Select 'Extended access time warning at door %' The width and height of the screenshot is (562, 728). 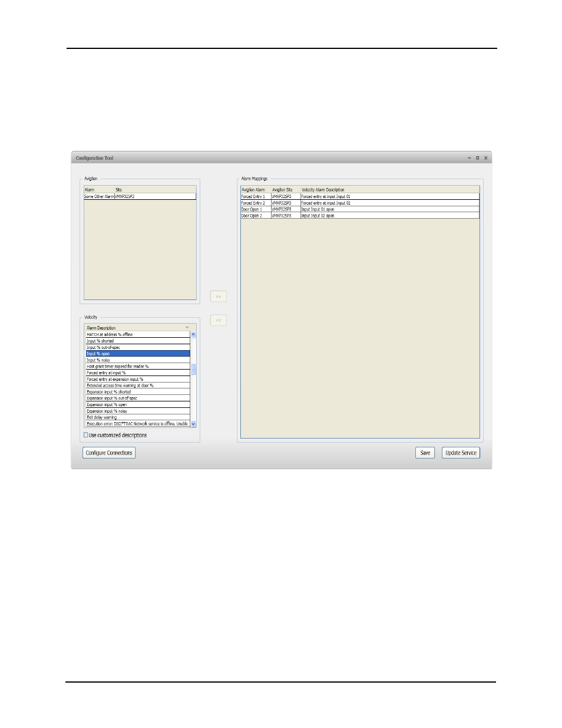(137, 386)
